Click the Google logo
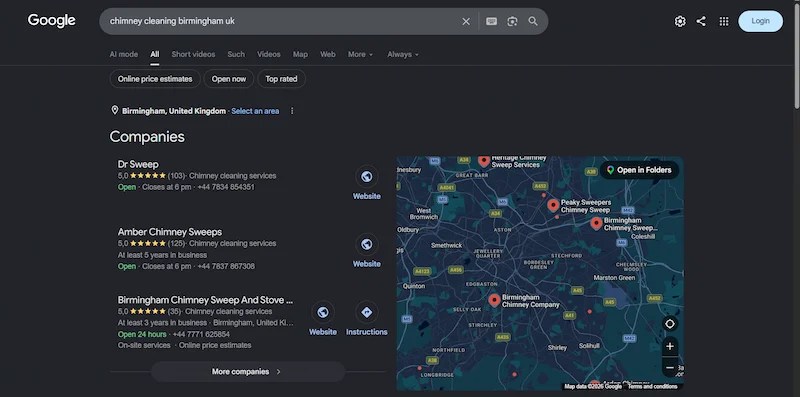 (x=52, y=21)
